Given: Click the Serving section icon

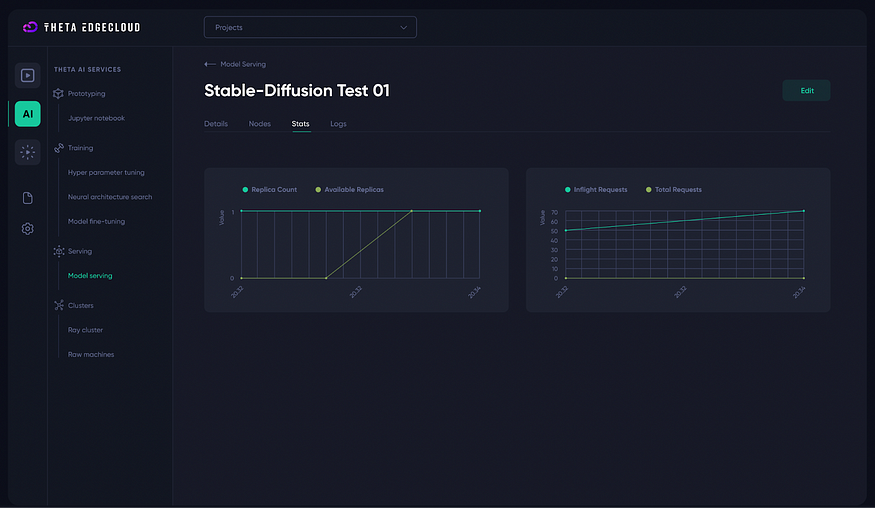Looking at the screenshot, I should point(59,251).
